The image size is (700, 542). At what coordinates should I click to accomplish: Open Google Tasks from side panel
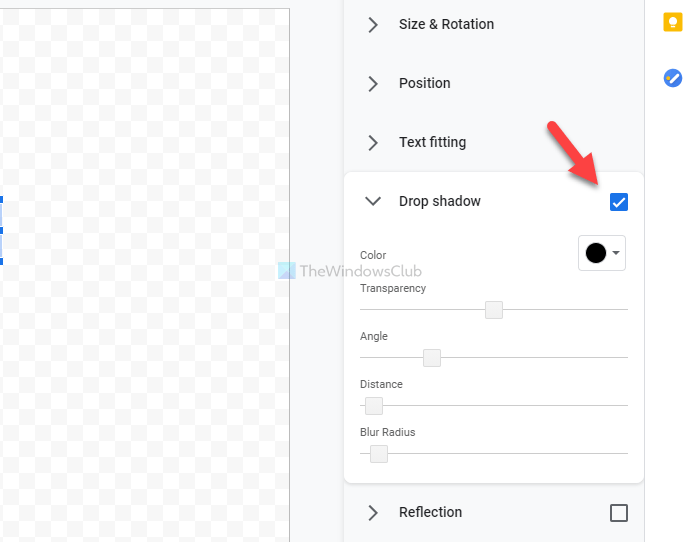pyautogui.click(x=673, y=77)
